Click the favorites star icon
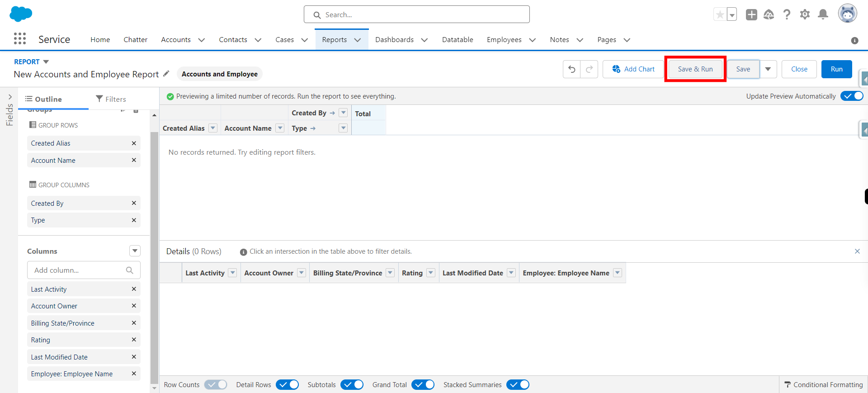Screen dimensions: 868x393 720,14
